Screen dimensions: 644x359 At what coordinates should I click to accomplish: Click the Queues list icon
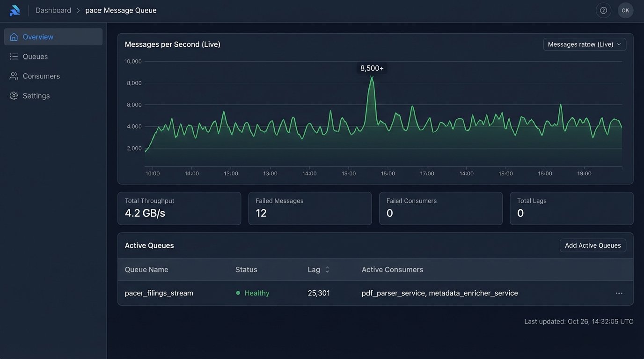click(14, 56)
